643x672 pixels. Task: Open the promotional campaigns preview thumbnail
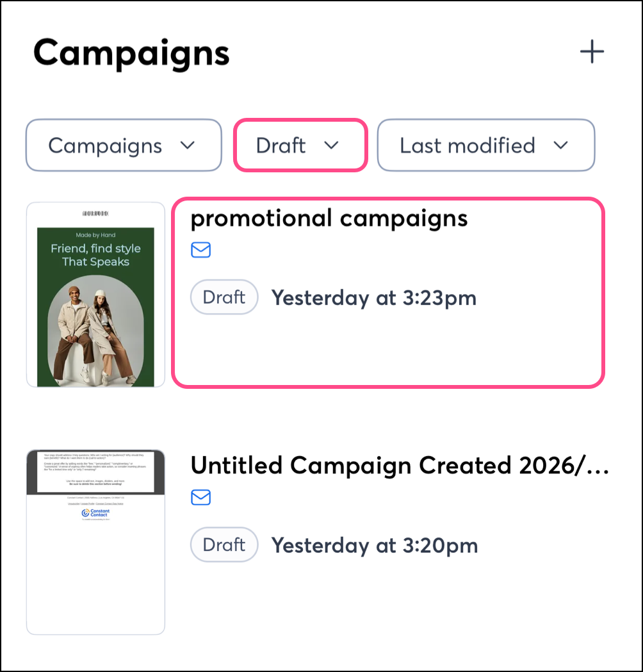click(95, 295)
